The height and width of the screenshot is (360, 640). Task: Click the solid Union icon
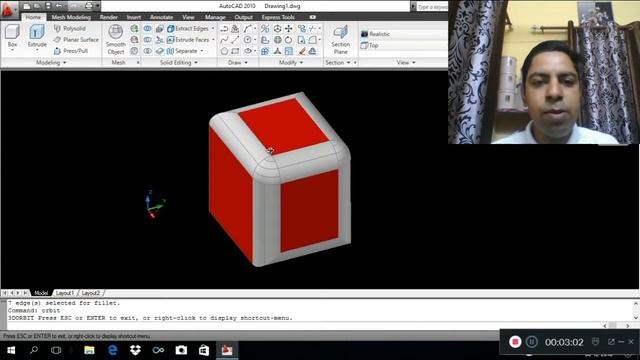point(148,29)
